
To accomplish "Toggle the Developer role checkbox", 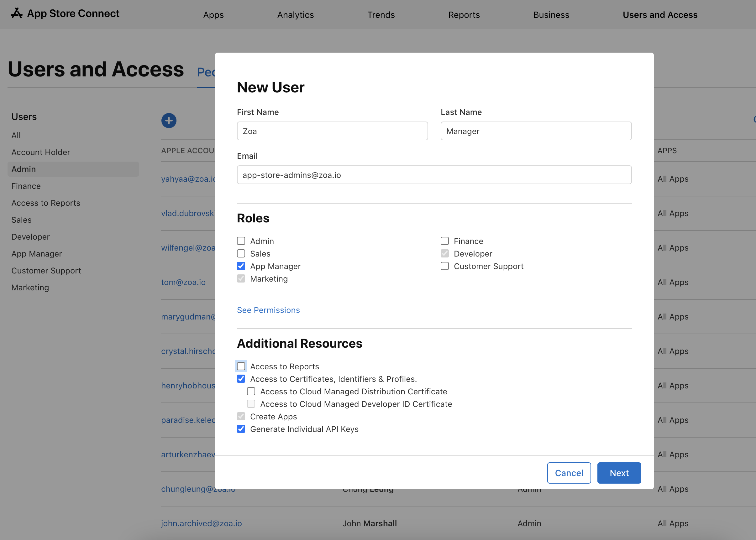I will point(444,253).
